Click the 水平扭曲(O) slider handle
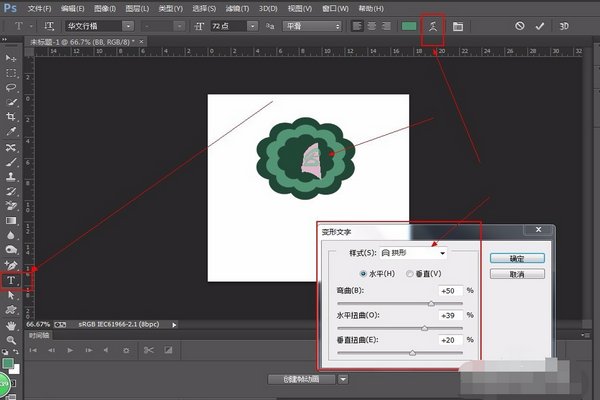This screenshot has width=600, height=400. pyautogui.click(x=424, y=328)
